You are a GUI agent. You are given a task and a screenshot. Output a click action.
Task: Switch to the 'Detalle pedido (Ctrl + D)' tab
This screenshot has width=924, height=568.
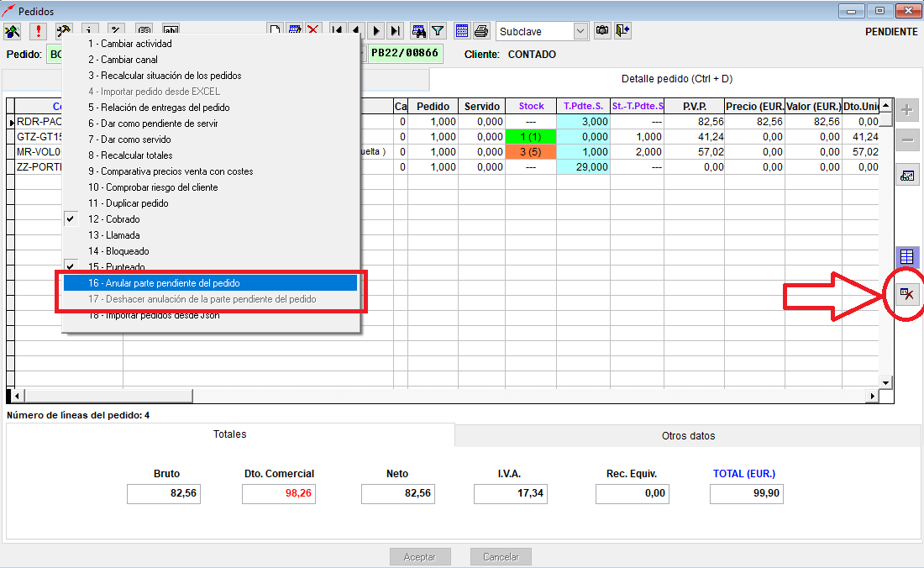click(676, 79)
